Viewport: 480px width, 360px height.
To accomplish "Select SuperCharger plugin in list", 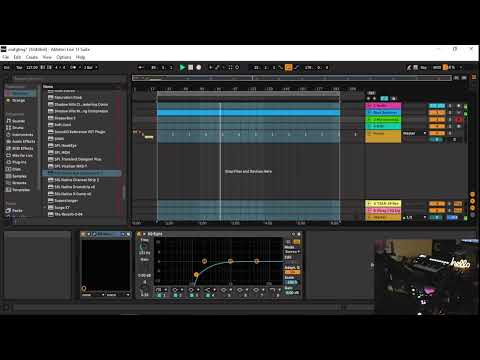I will pyautogui.click(x=66, y=201).
